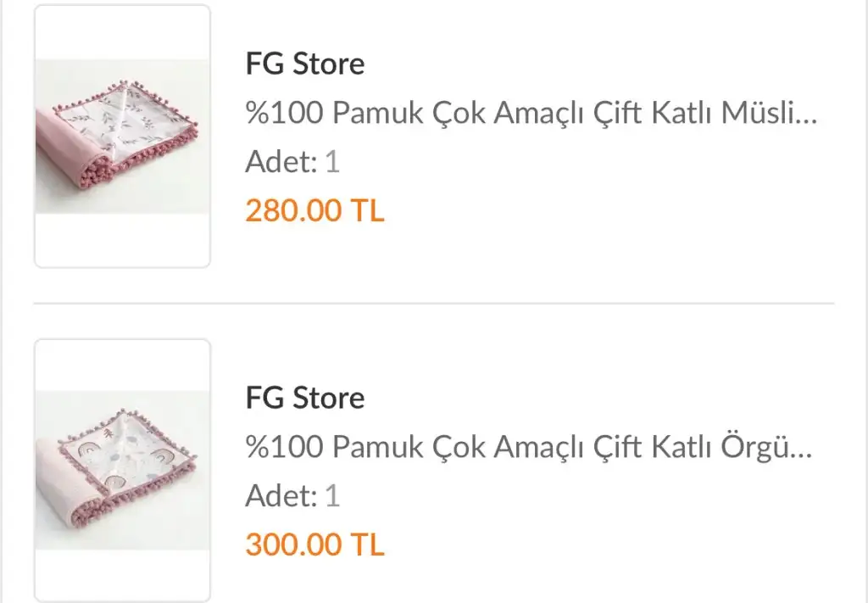This screenshot has width=868, height=603.
Task: Expand the ellipsis ending the Örgü title
Action: point(802,449)
